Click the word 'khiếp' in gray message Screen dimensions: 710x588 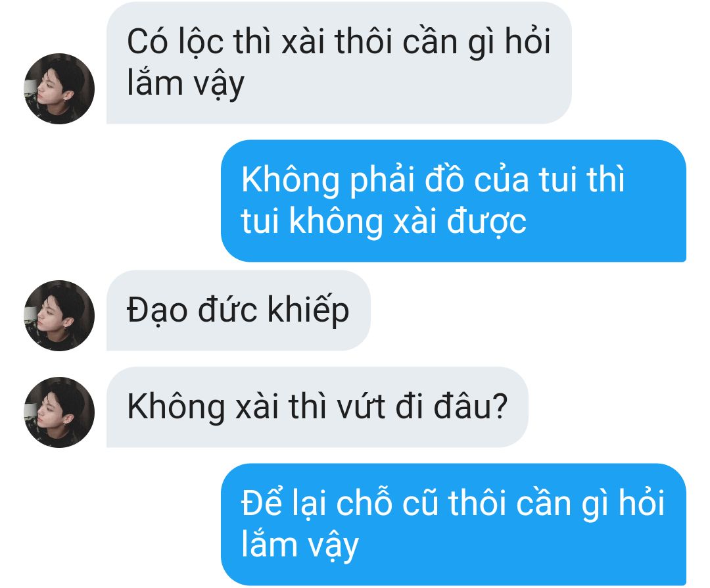pos(308,310)
